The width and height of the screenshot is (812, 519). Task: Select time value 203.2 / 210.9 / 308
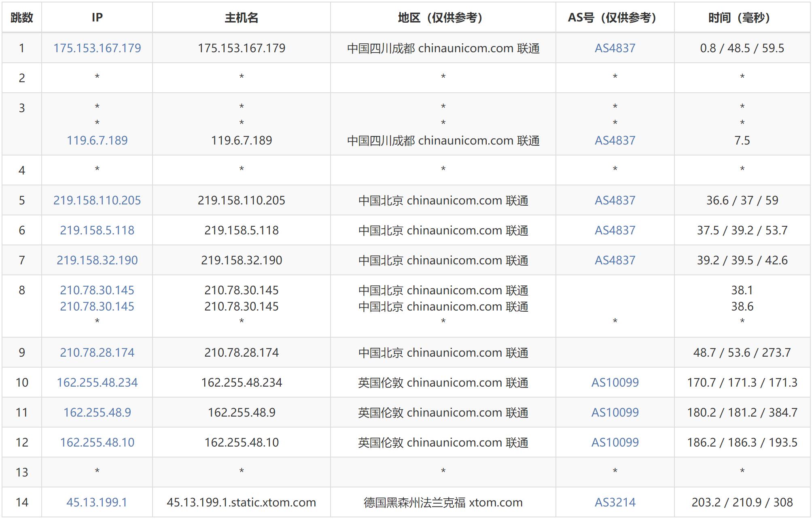(x=742, y=502)
